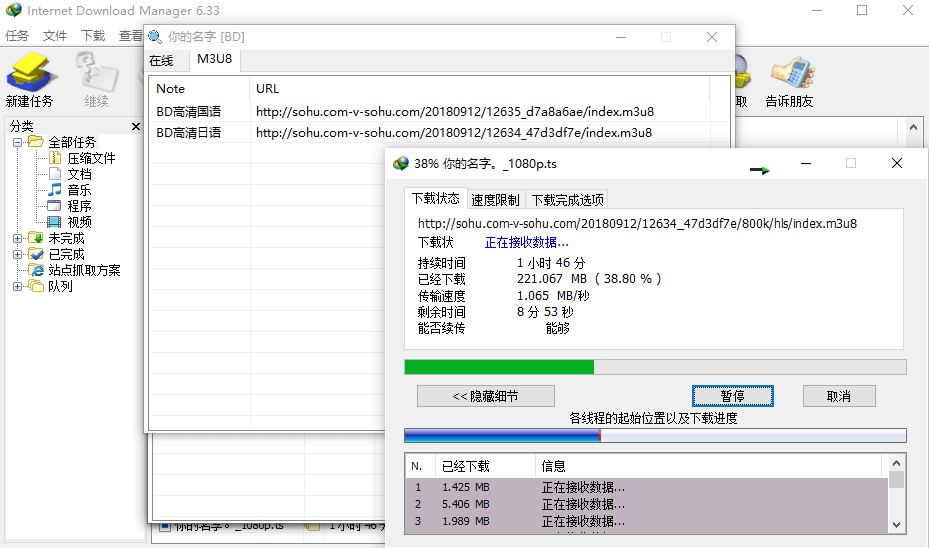
Task: Click the 800k/hls/index.m3u8 download URL text
Action: [x=638, y=223]
